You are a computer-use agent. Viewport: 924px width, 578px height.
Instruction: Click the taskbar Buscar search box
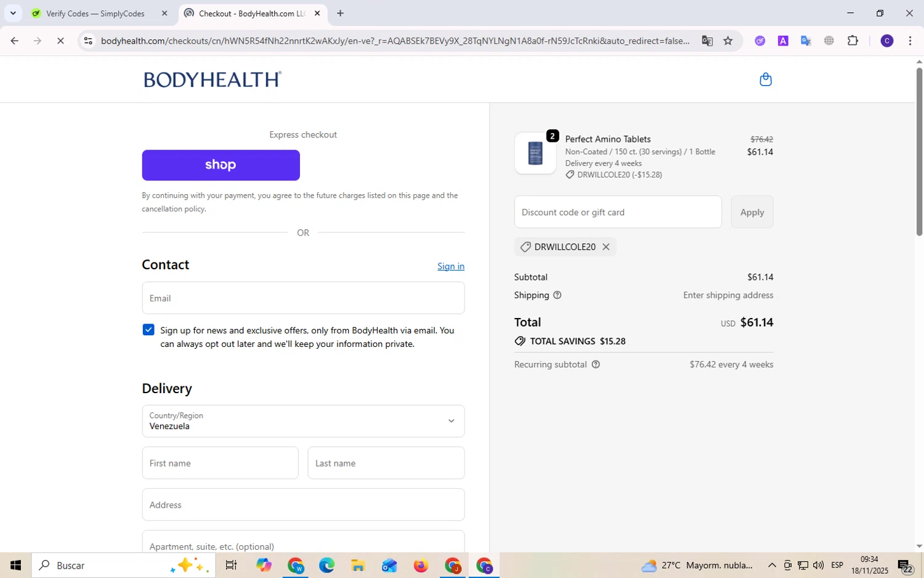pyautogui.click(x=123, y=565)
